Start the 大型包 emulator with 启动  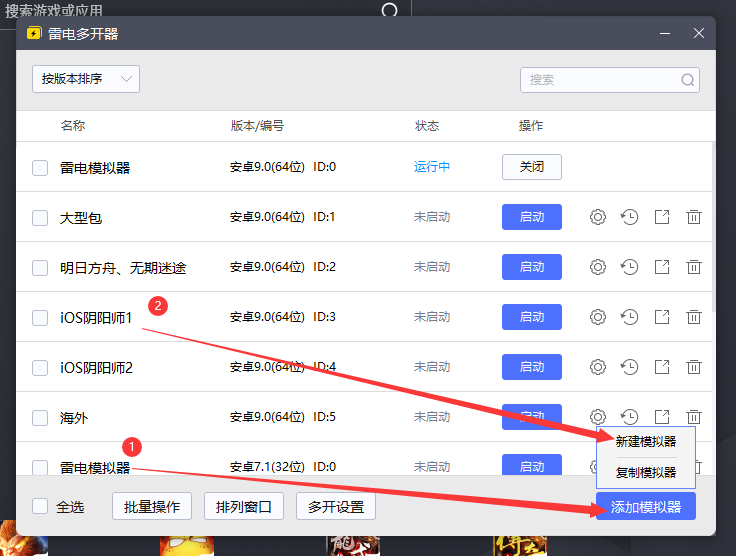[x=531, y=217]
